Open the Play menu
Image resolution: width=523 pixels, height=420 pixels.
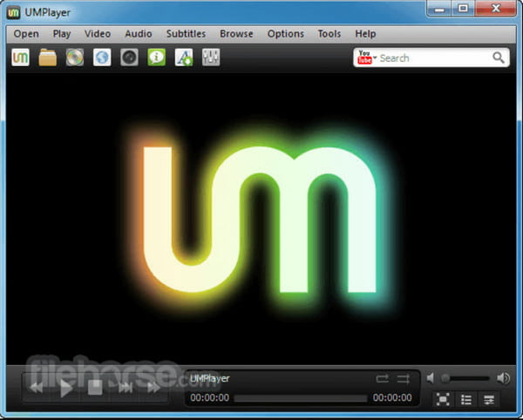pos(62,34)
